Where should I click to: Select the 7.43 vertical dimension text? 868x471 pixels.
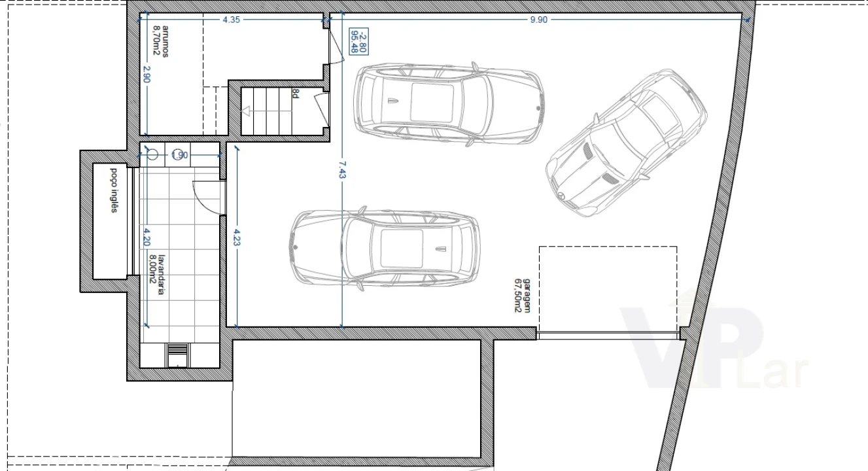tap(342, 169)
